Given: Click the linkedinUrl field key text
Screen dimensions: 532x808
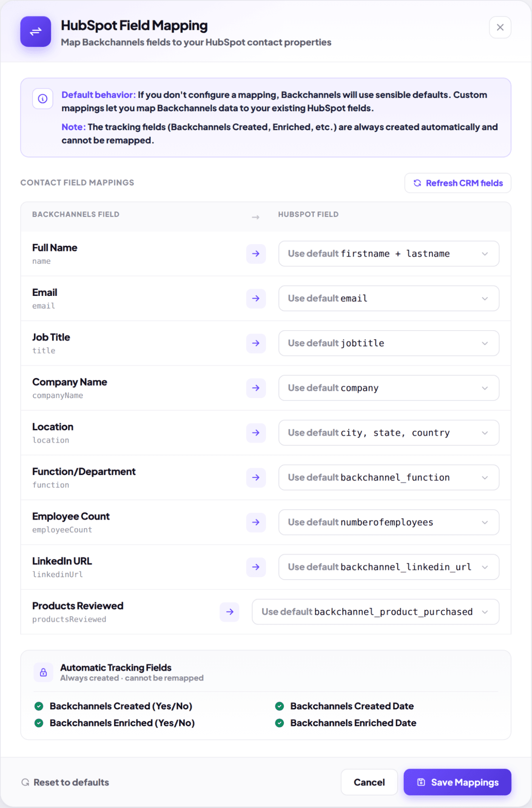Looking at the screenshot, I should coord(57,575).
